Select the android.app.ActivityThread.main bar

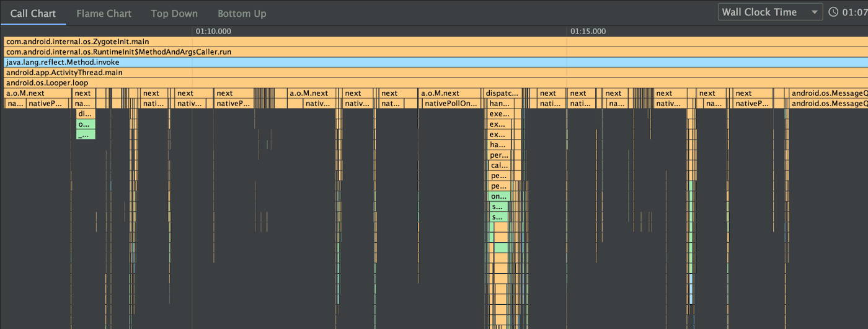[x=434, y=73]
